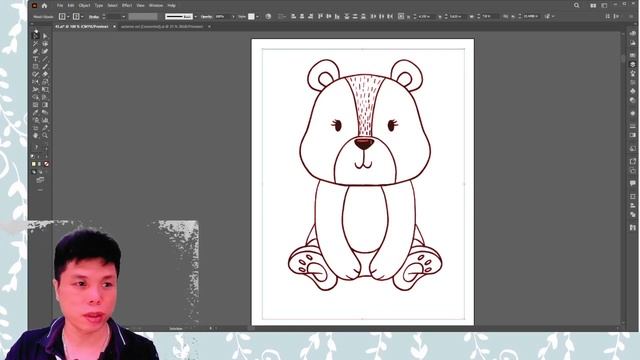Click the stroke weight stepper arrows
The image size is (640, 360).
tap(104, 17)
